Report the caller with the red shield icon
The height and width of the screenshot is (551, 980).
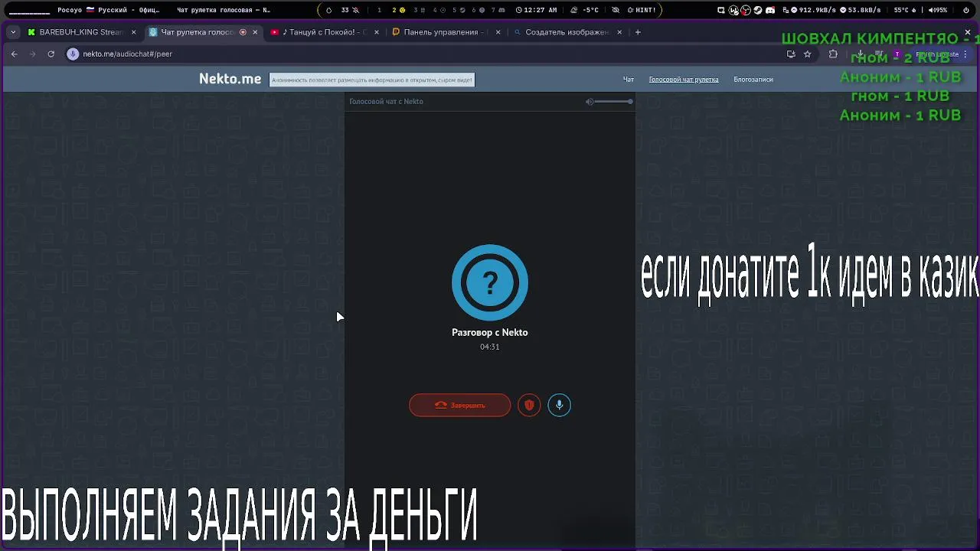tap(529, 405)
